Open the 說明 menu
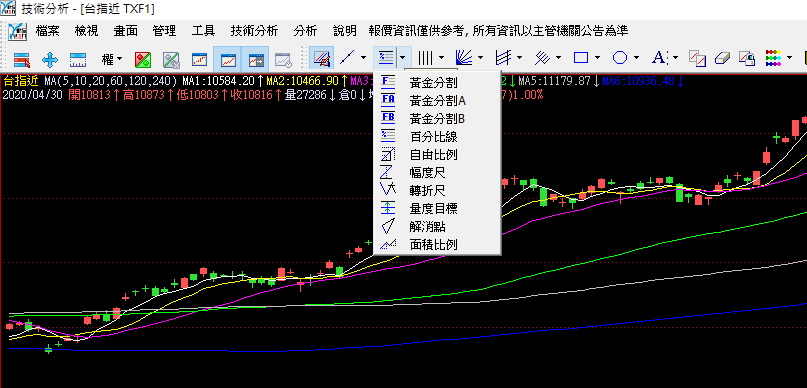 tap(344, 31)
